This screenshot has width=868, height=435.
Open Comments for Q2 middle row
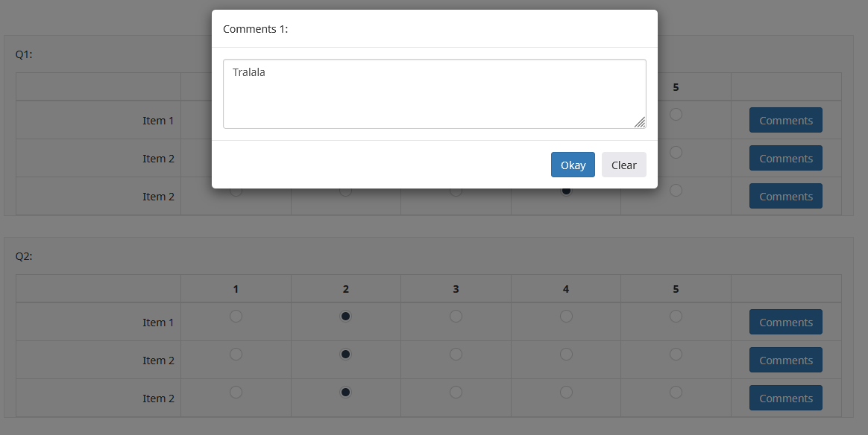tap(785, 361)
